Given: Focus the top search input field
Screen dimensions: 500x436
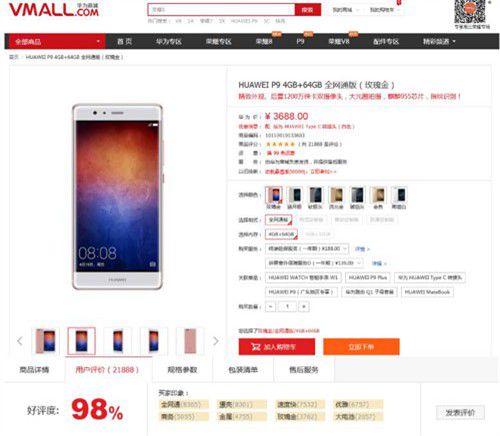Looking at the screenshot, I should pos(222,10).
